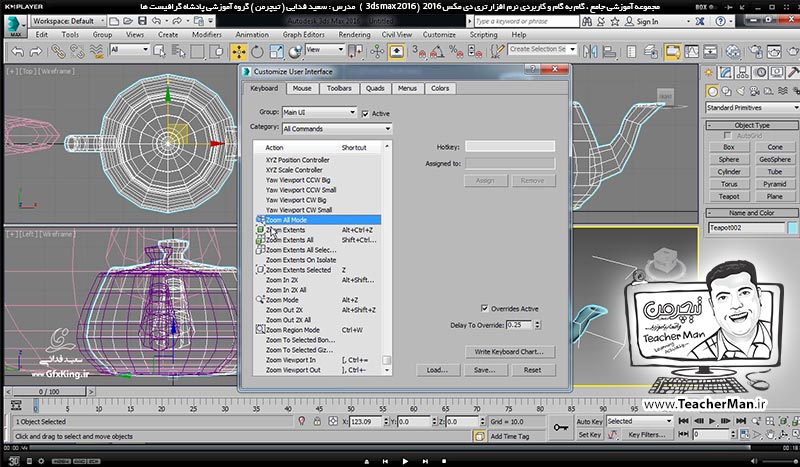The height and width of the screenshot is (467, 800).
Task: Click the Select and Link chain icon
Action: [x=58, y=51]
